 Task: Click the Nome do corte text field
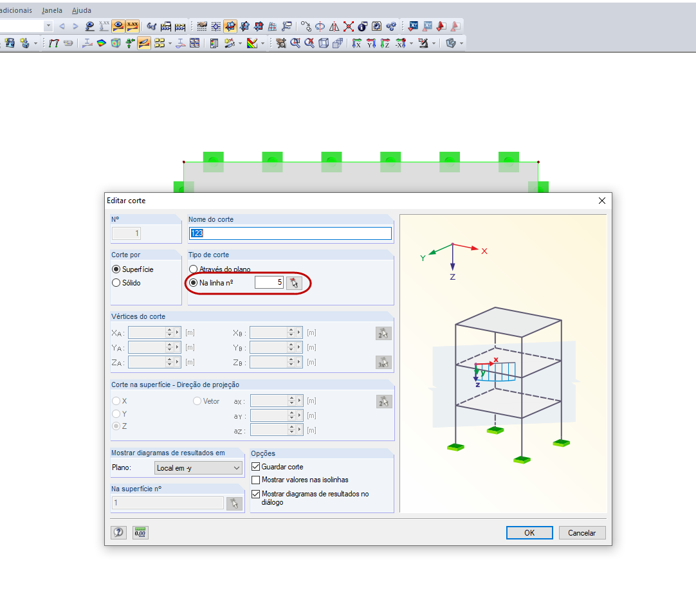(290, 233)
